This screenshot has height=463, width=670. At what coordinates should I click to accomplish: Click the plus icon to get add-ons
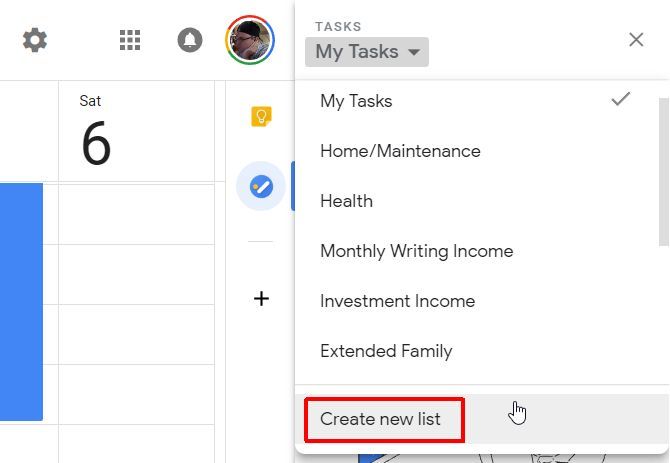(x=261, y=298)
